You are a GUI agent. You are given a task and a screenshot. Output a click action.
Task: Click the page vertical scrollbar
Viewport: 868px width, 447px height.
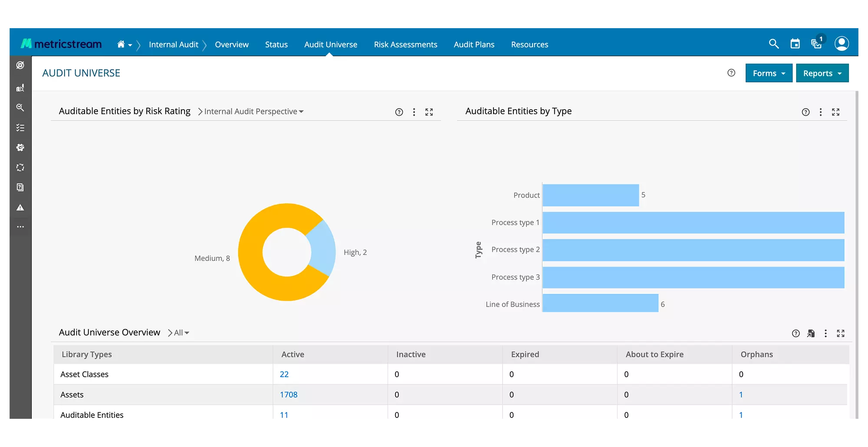(x=856, y=254)
